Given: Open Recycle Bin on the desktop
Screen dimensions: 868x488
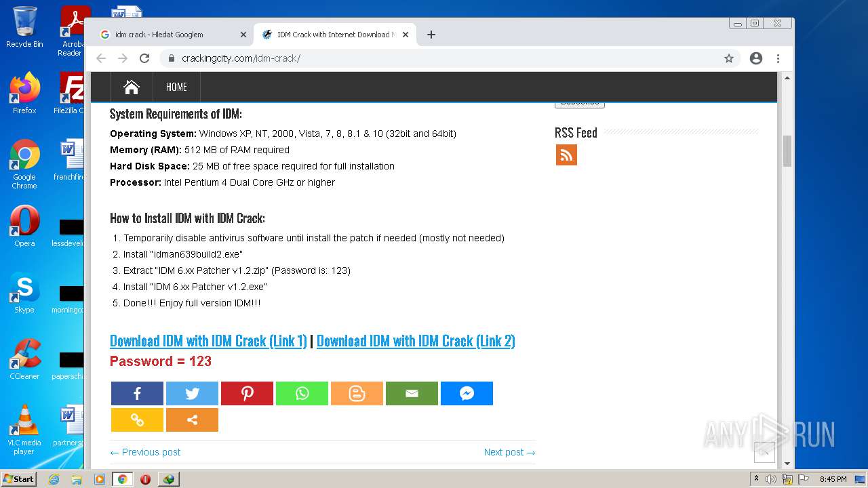Looking at the screenshot, I should (x=24, y=27).
